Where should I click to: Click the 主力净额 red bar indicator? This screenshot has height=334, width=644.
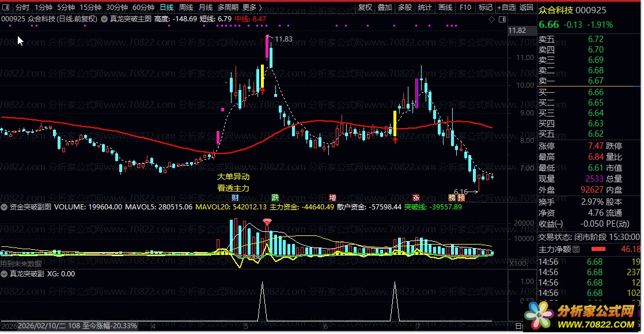click(598, 249)
